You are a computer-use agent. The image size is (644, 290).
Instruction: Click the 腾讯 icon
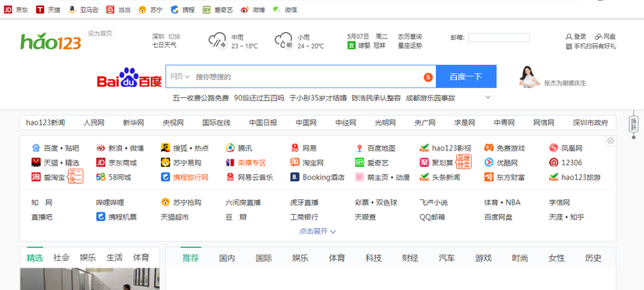click(x=230, y=147)
